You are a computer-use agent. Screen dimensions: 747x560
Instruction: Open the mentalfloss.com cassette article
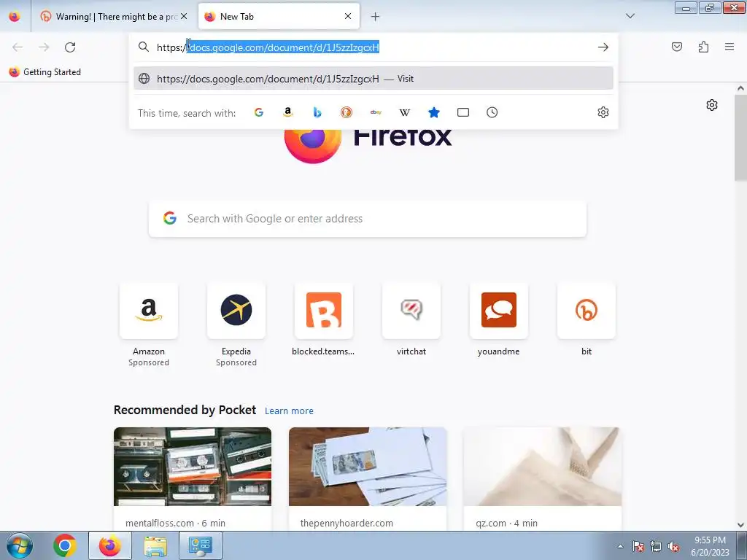[x=193, y=478]
